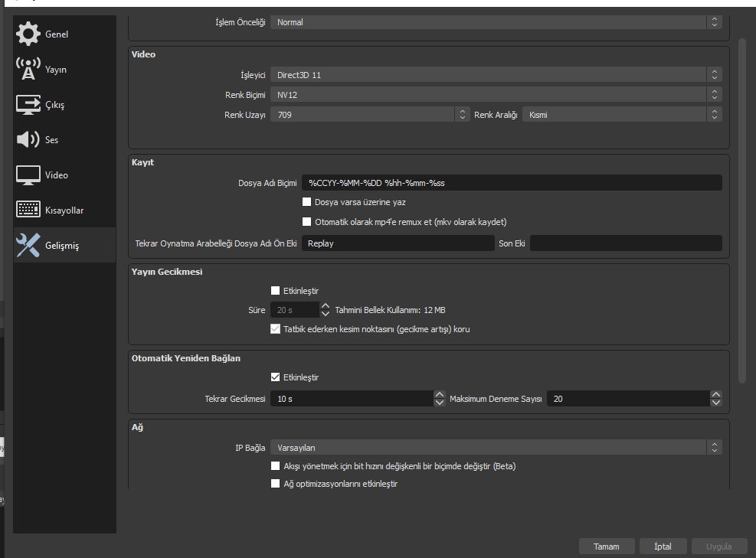The height and width of the screenshot is (558, 756).
Task: Click Dosya Adı Biçimi input field
Action: pyautogui.click(x=512, y=183)
